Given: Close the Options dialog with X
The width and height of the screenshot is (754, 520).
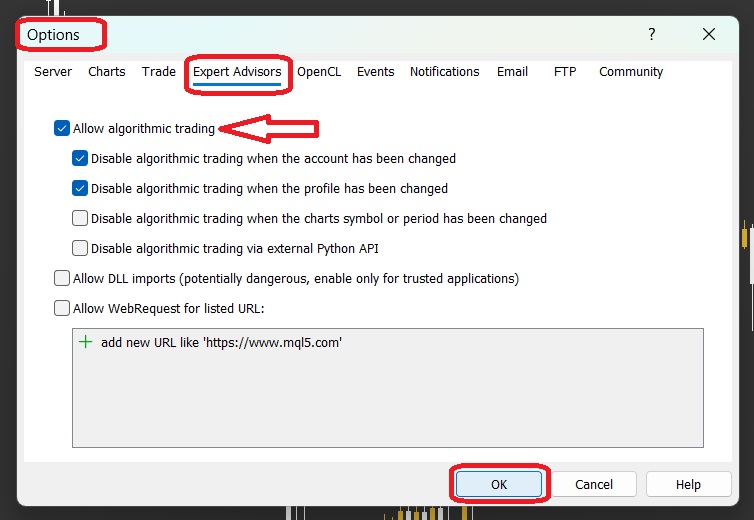Looking at the screenshot, I should click(x=709, y=34).
